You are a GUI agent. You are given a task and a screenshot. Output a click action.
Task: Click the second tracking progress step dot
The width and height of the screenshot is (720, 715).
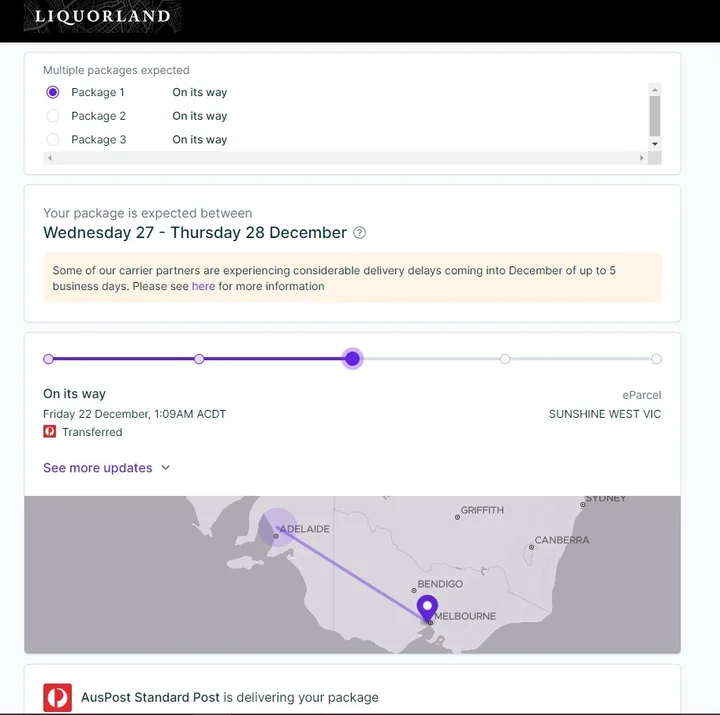(199, 359)
